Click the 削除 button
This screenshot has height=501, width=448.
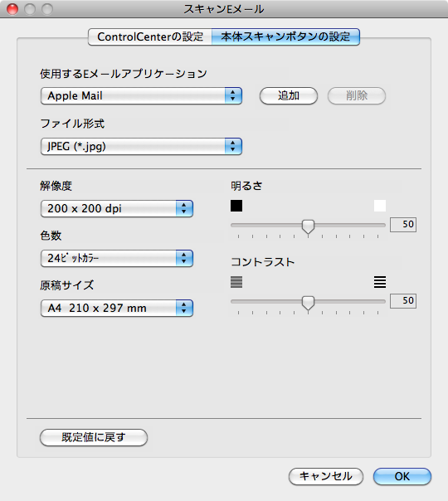tap(357, 95)
